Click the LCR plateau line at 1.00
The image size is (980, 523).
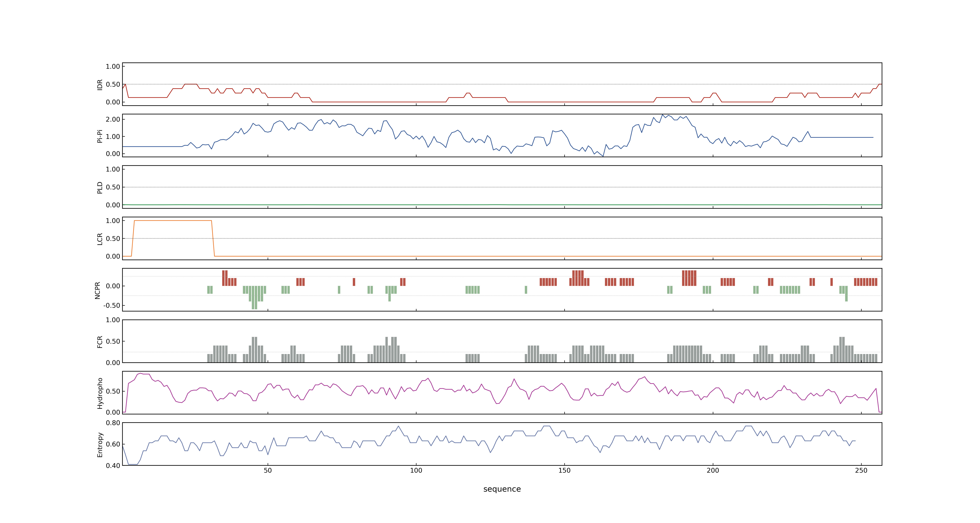173,220
